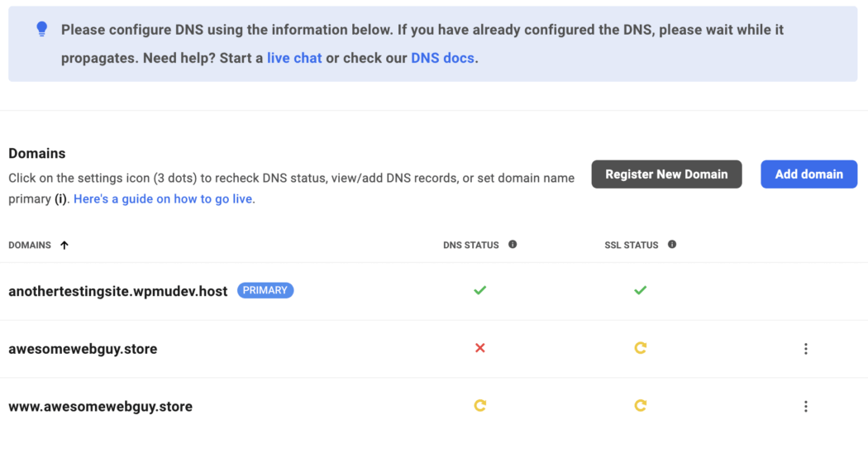Open three-dot menu for www.awesomewebguy.store

click(x=806, y=407)
